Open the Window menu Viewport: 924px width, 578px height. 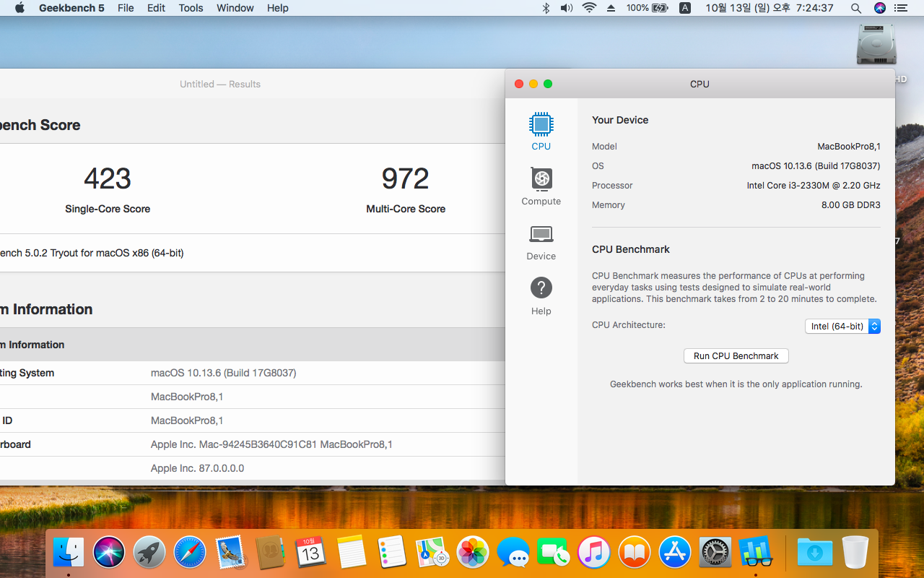235,8
